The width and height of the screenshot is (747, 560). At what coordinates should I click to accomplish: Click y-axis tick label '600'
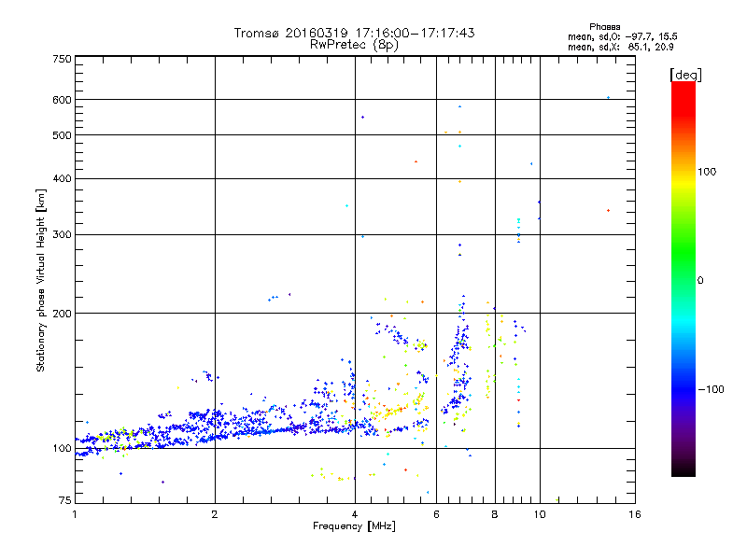tap(62, 100)
